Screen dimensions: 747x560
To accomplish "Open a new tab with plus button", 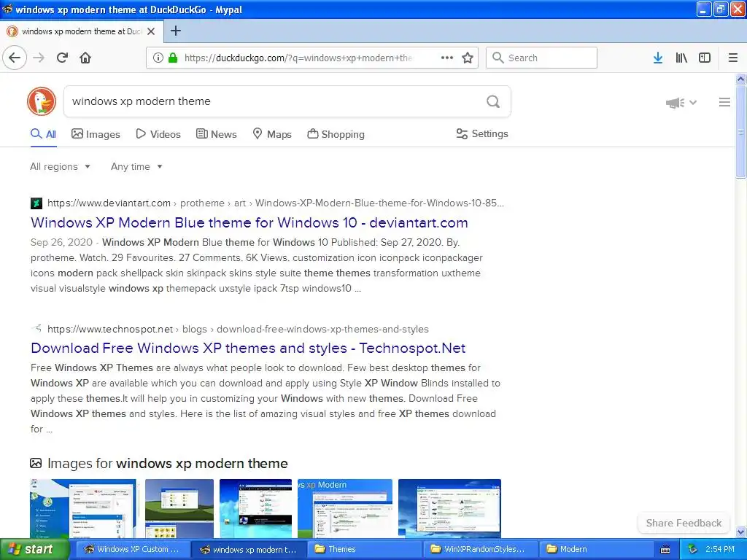I will (x=175, y=31).
